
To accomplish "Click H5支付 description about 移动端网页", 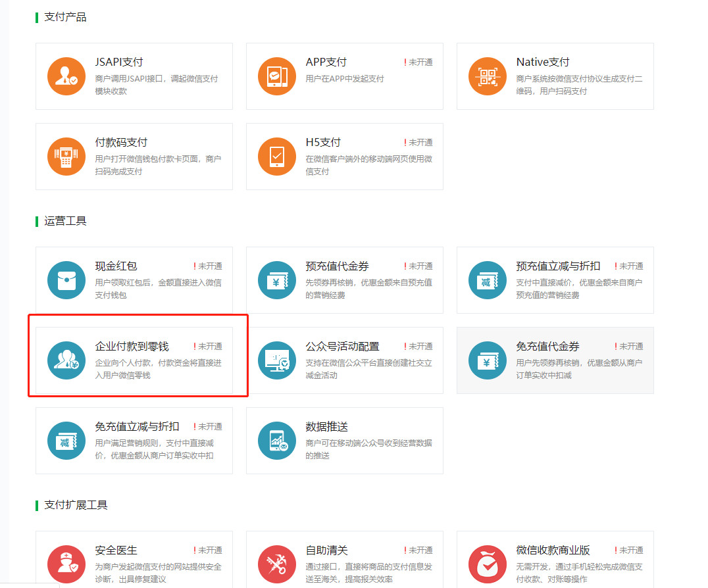I will tap(369, 165).
